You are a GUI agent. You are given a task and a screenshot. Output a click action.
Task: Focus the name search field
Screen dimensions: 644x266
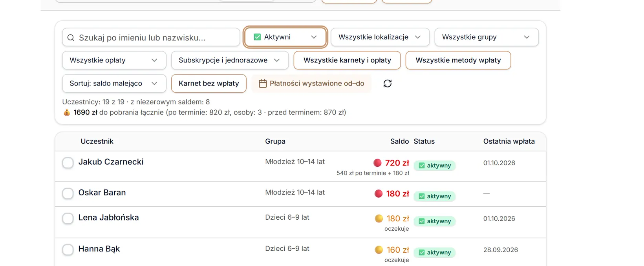[x=151, y=37]
